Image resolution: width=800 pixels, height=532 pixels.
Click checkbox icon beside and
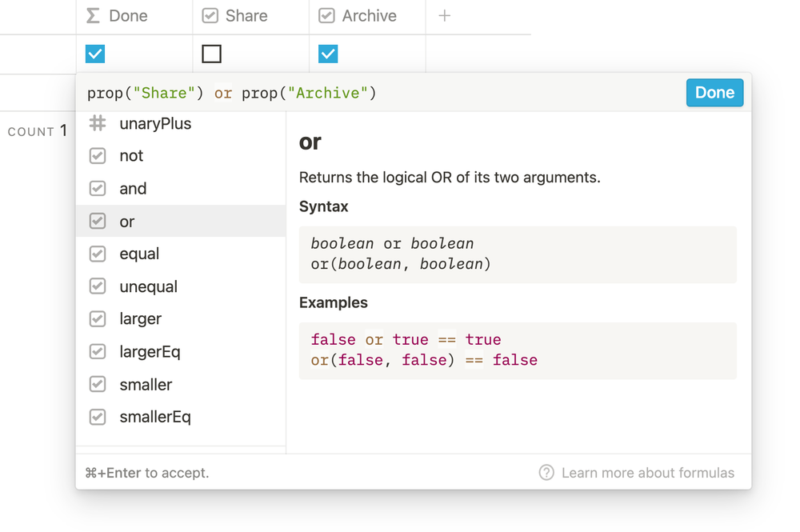[98, 188]
